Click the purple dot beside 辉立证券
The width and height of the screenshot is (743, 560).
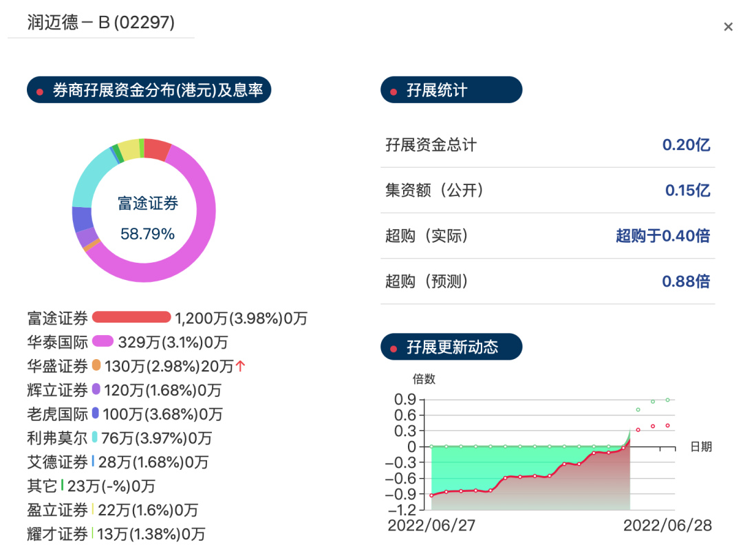(x=96, y=389)
